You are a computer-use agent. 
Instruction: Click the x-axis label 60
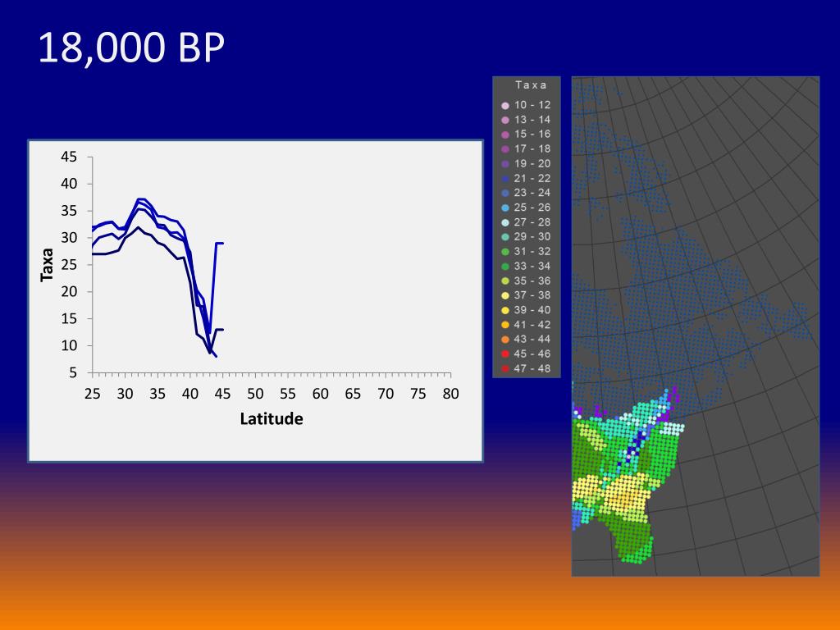[321, 394]
